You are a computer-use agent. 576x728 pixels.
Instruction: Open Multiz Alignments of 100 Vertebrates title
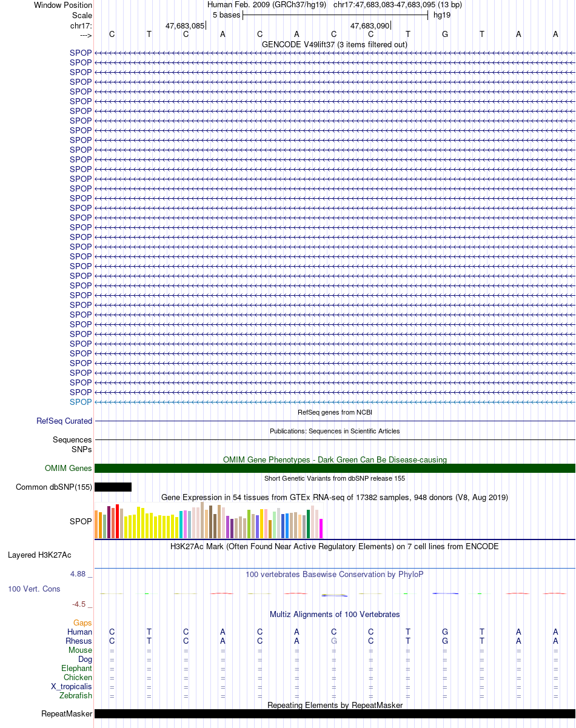(x=335, y=614)
